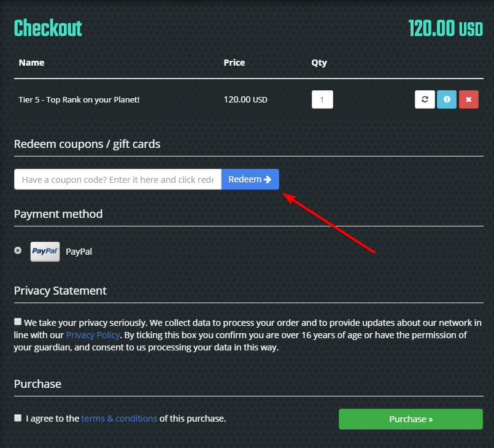Click the 'Privacy Statement' heading

pos(61,291)
